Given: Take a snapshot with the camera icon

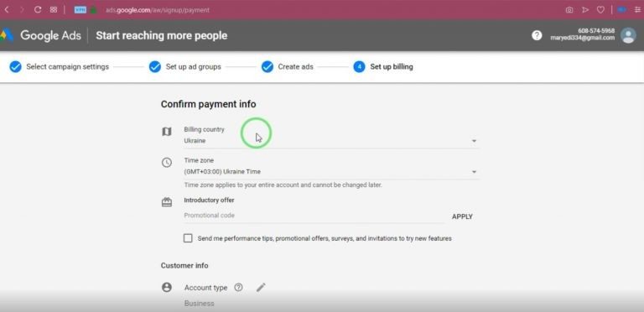Looking at the screenshot, I should [x=569, y=10].
